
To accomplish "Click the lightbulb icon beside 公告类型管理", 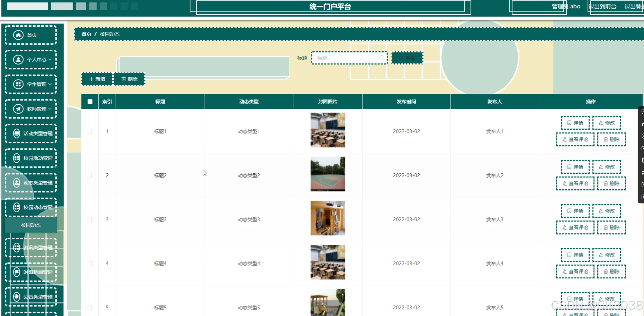I will pyautogui.click(x=16, y=297).
